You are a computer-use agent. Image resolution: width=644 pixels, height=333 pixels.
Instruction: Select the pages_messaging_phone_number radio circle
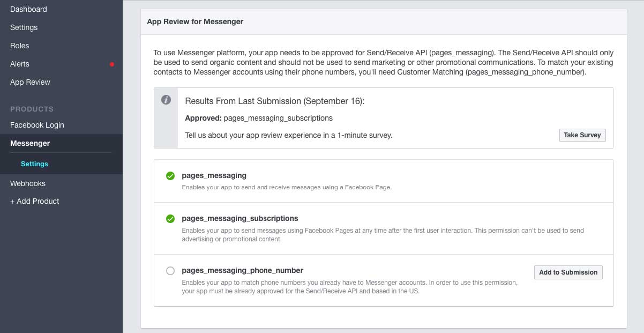pyautogui.click(x=170, y=271)
